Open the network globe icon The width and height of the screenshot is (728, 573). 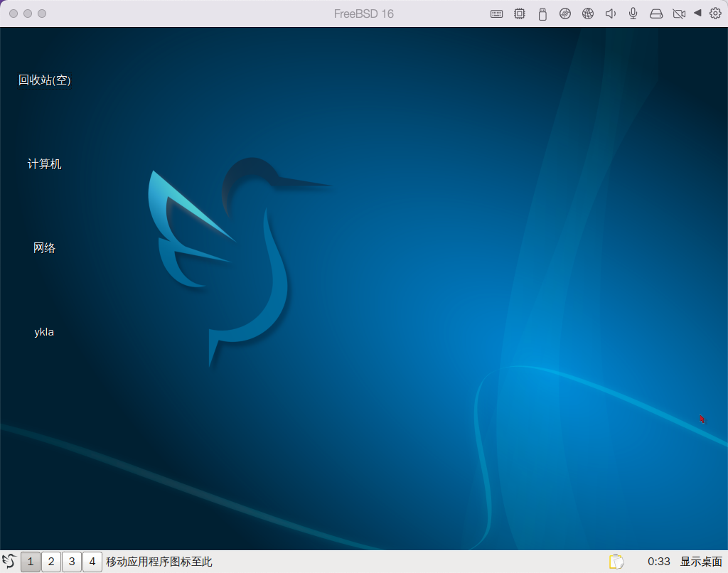(588, 14)
